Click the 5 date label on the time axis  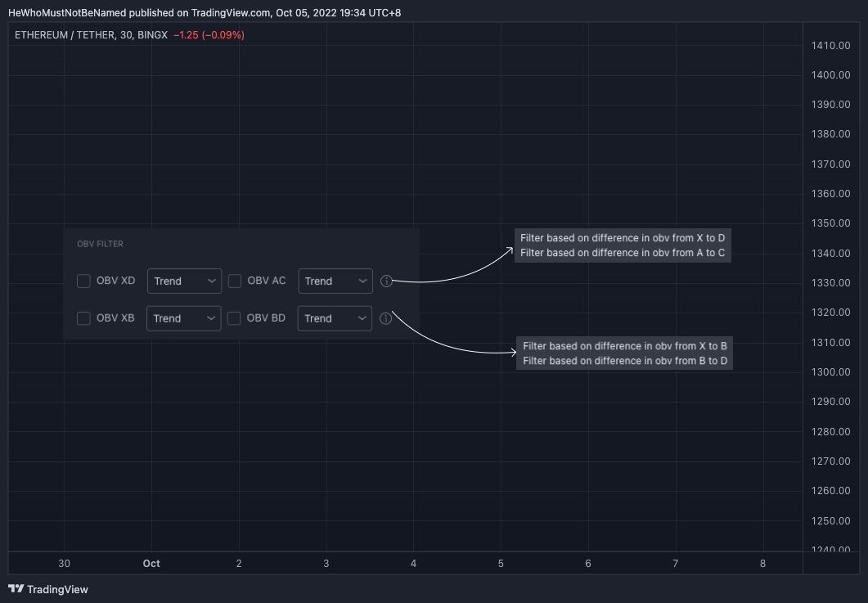click(501, 563)
